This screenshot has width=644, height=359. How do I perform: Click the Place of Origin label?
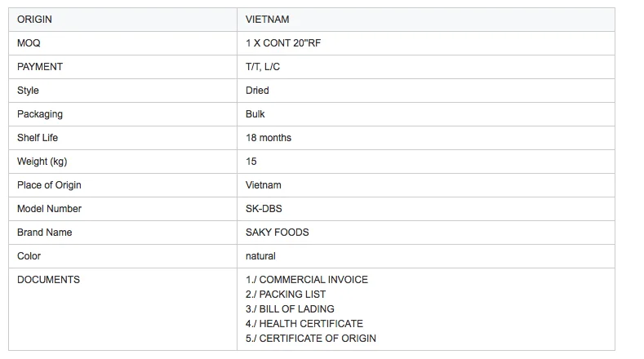point(49,185)
